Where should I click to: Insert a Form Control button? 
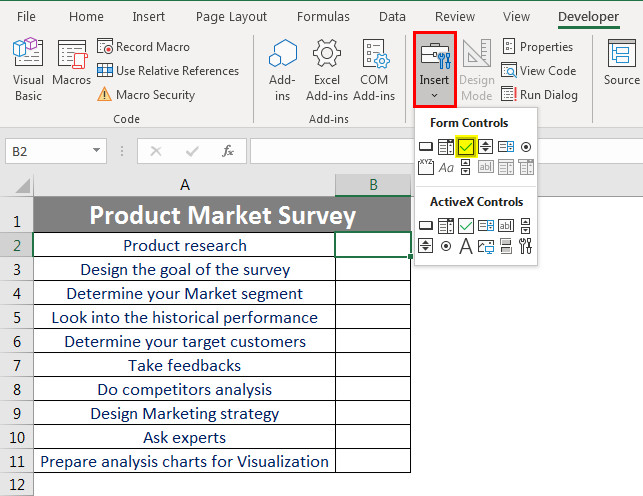point(426,147)
